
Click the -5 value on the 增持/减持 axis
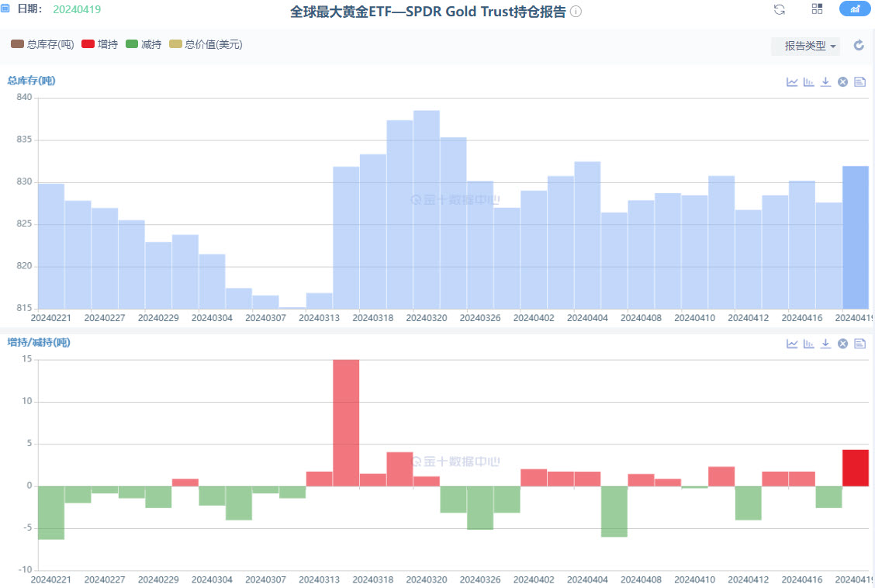point(27,527)
